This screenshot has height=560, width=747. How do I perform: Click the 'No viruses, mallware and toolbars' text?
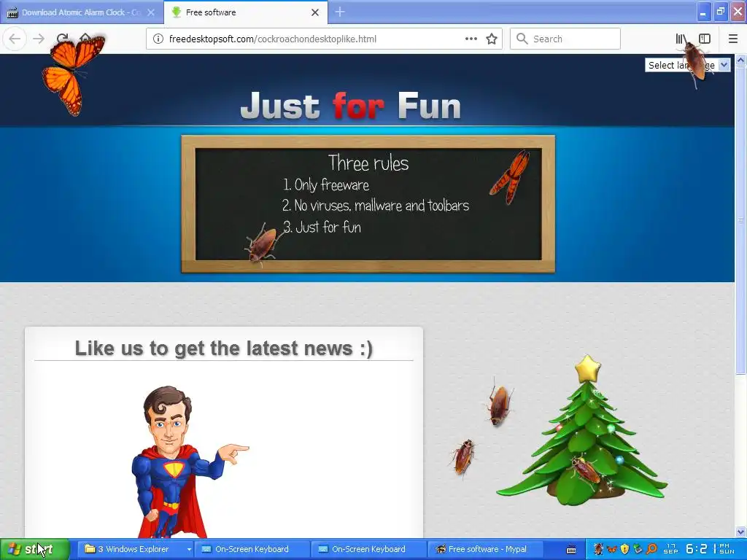tap(382, 205)
